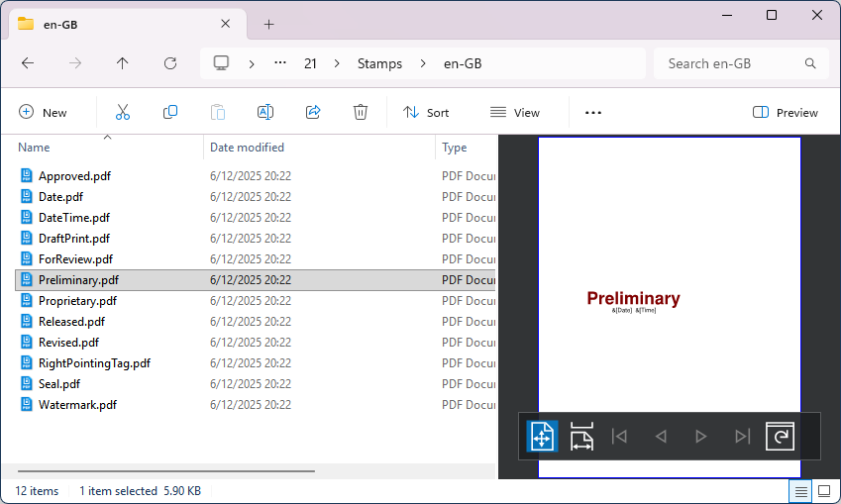Select Seal.pdf
Image resolution: width=841 pixels, height=504 pixels.
tap(256, 384)
